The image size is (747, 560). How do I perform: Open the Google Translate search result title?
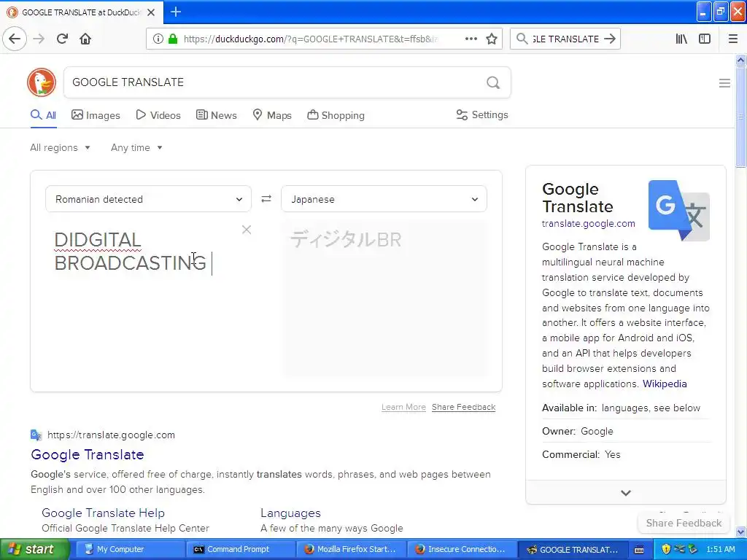[x=88, y=454]
